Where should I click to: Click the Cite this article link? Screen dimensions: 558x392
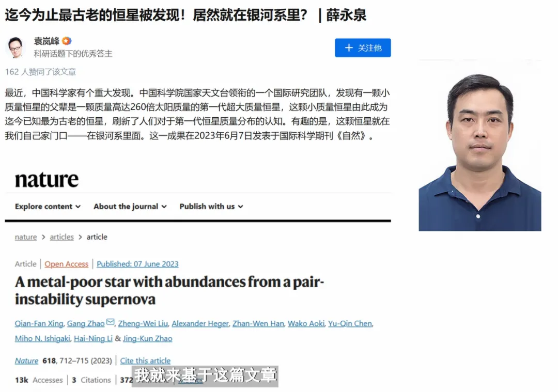tap(145, 360)
